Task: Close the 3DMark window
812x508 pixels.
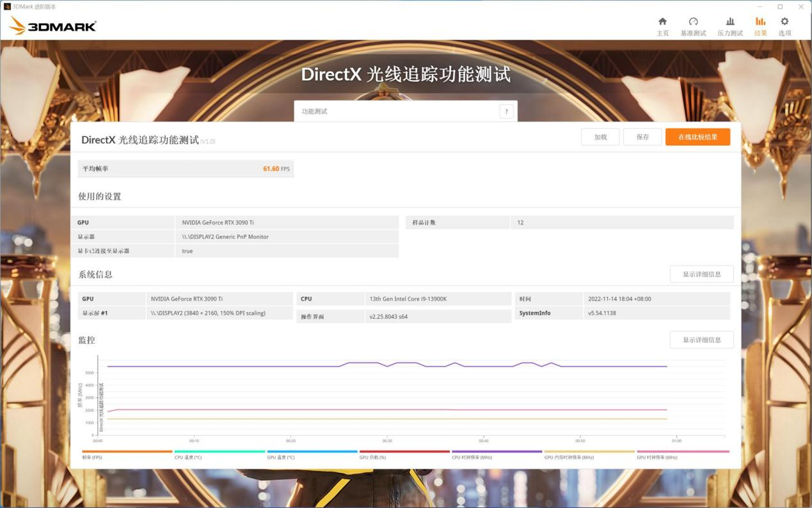Action: [800, 6]
